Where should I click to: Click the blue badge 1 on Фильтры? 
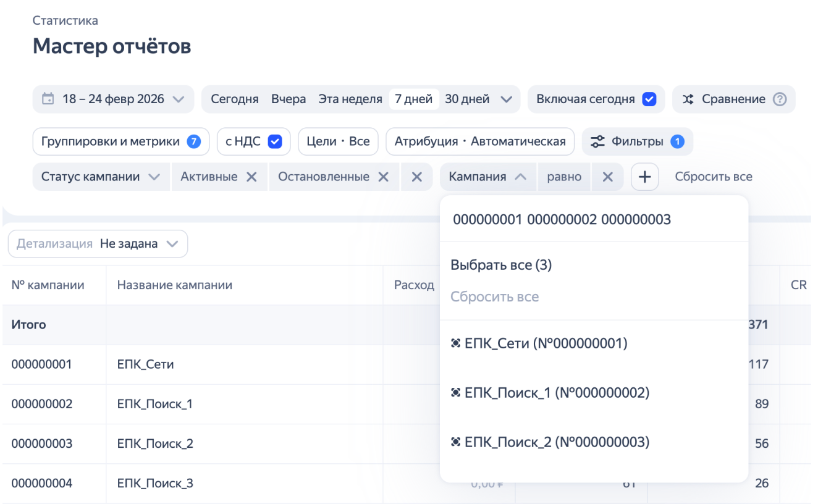(x=677, y=141)
